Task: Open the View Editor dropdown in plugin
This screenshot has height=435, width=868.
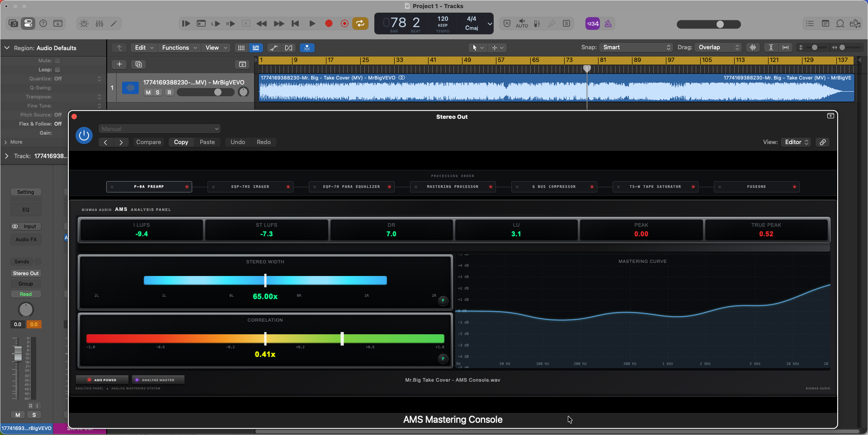Action: (x=796, y=142)
